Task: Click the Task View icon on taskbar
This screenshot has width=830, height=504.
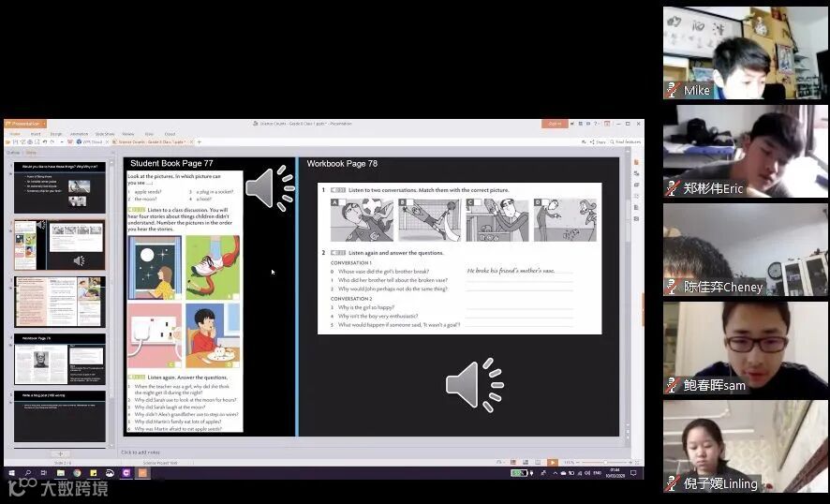Action: pos(44,473)
